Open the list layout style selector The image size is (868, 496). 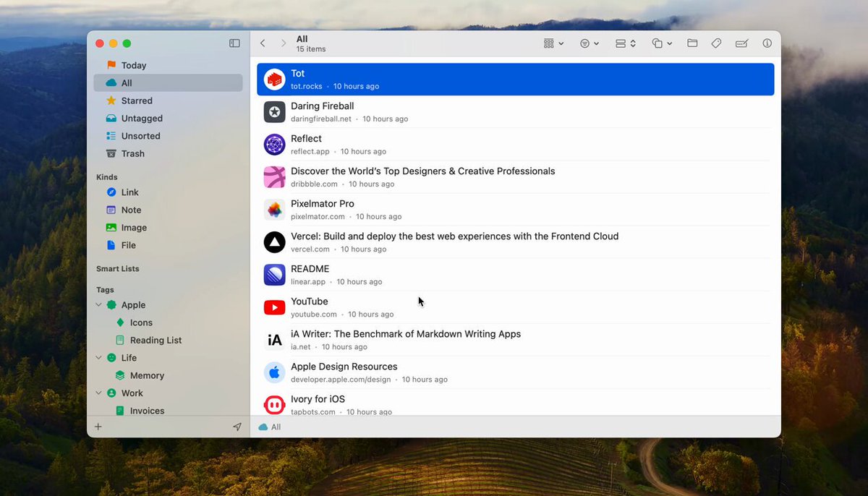click(625, 43)
